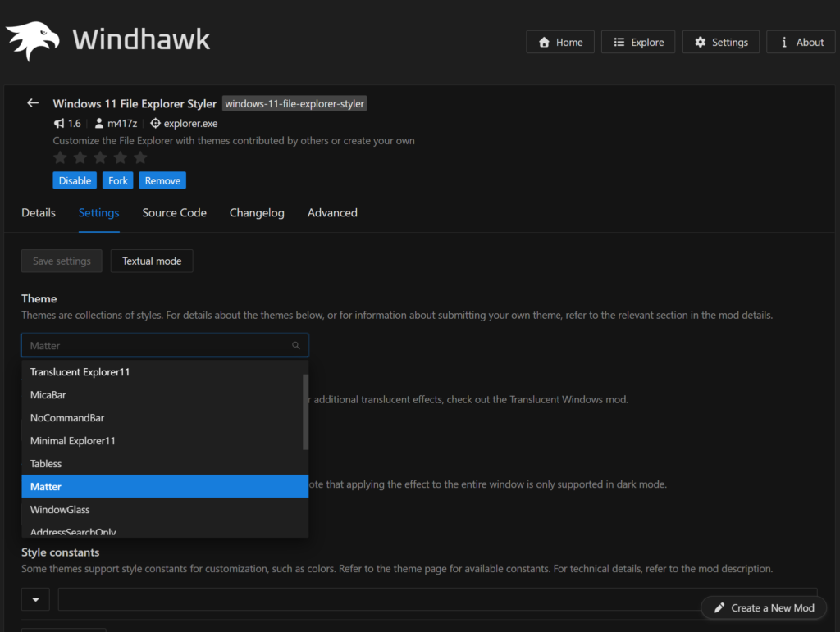Screen dimensions: 840x632
Task: Disable the File Explorer Styler mod
Action: click(75, 180)
